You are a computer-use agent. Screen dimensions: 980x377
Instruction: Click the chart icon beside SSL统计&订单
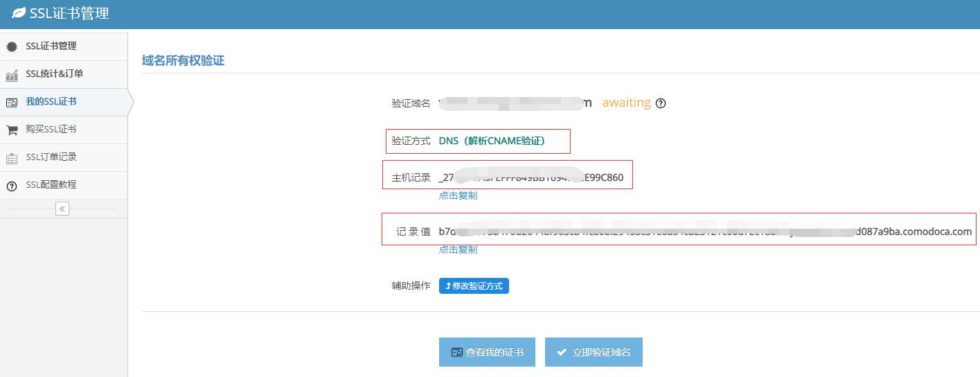[11, 75]
